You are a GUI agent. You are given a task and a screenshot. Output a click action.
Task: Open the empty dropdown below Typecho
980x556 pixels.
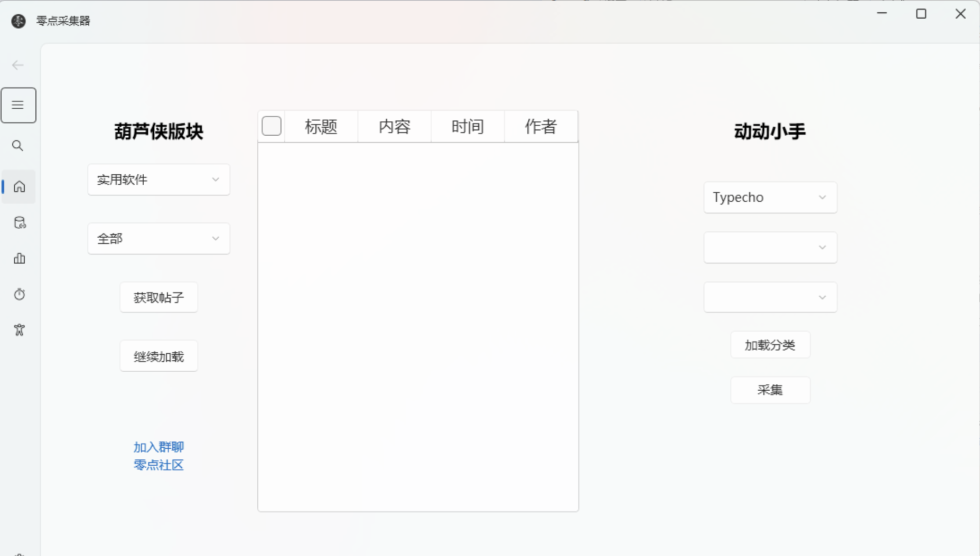(x=770, y=247)
